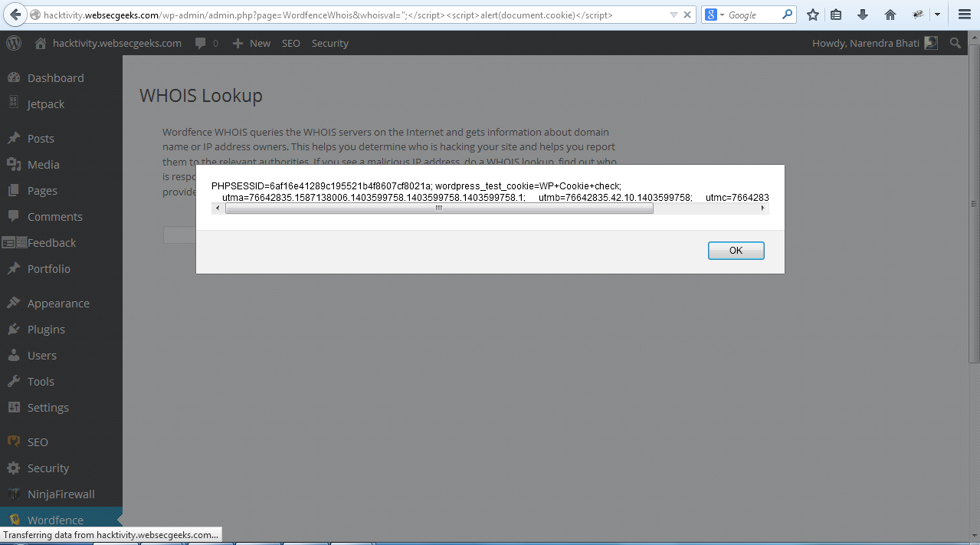This screenshot has height=545, width=980.
Task: Open Settings in sidebar
Action: [48, 407]
